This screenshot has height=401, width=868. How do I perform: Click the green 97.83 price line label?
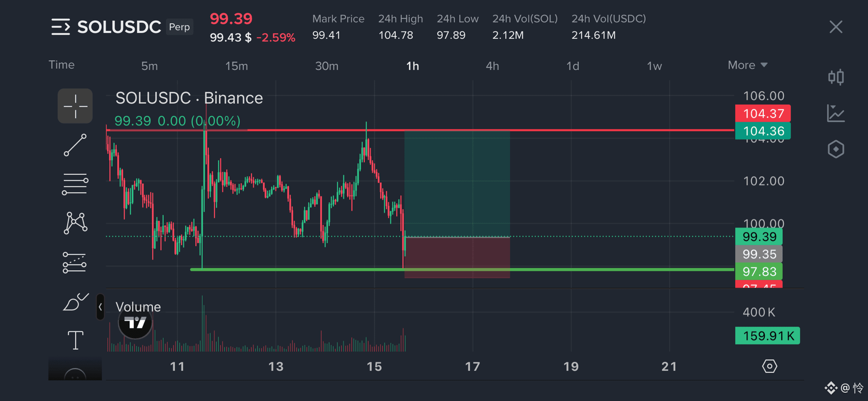coord(759,272)
